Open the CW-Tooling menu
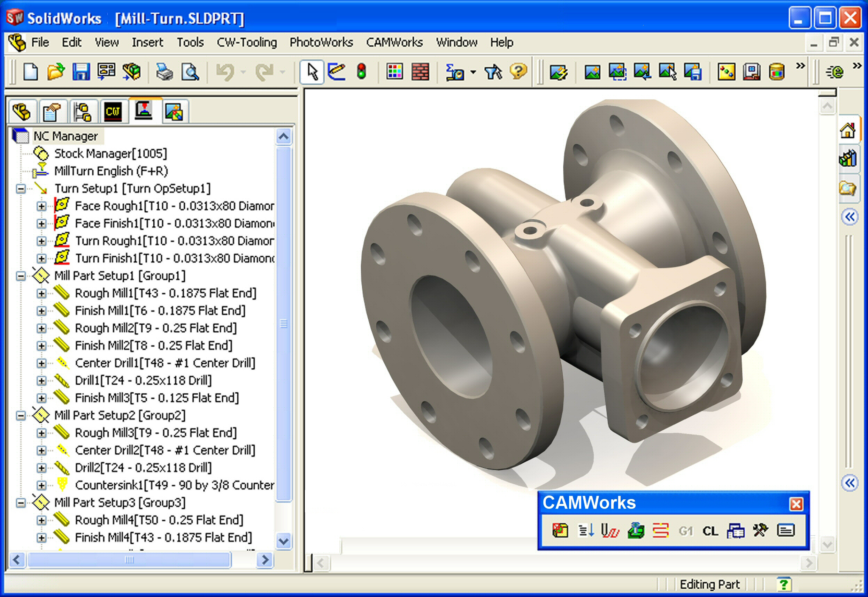 pyautogui.click(x=247, y=42)
